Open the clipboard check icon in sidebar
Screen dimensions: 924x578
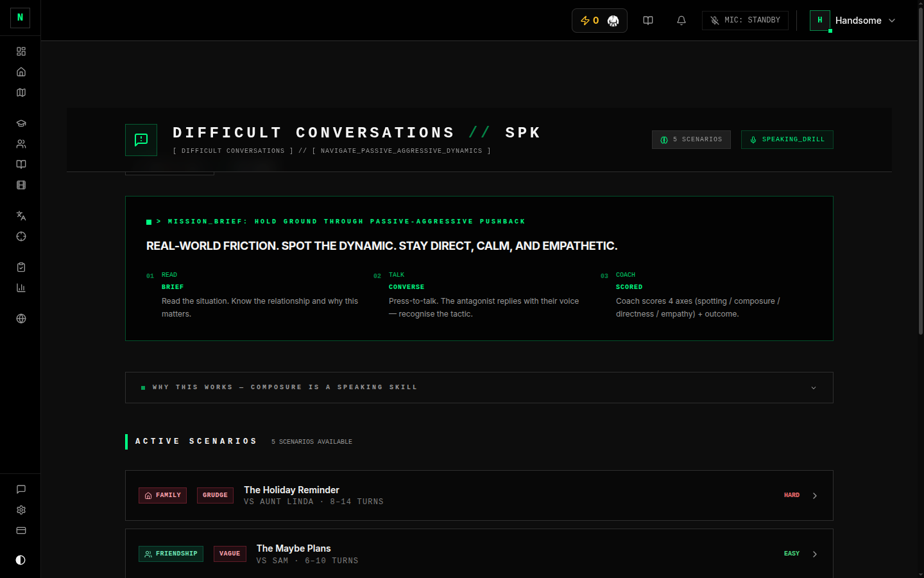click(21, 267)
